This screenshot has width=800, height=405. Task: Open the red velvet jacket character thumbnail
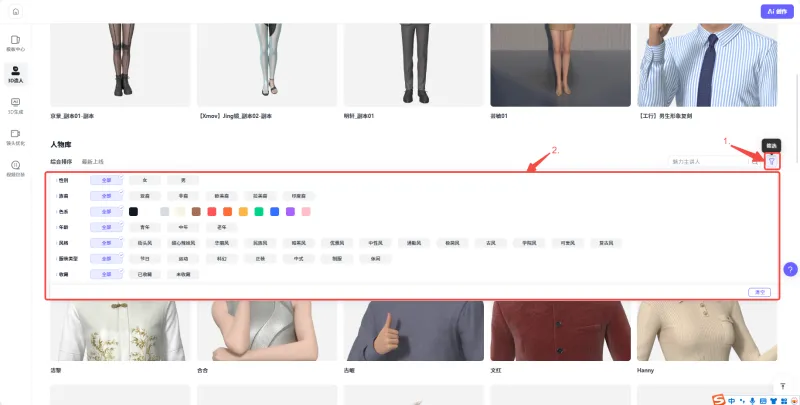[560, 331]
